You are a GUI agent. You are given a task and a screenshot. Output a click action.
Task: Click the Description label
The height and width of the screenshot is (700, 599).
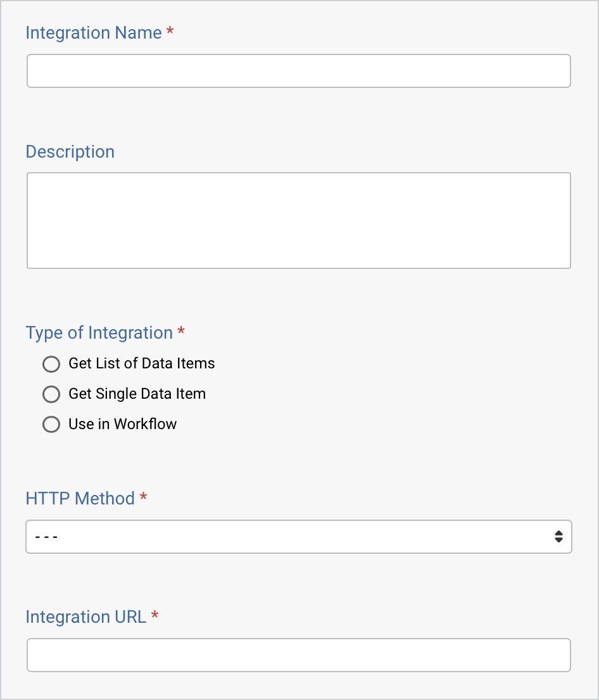pyautogui.click(x=70, y=152)
